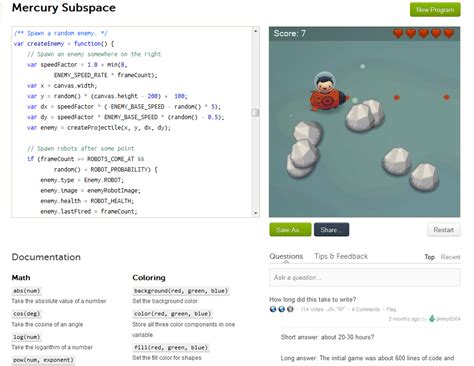The width and height of the screenshot is (474, 366).
Task: Click the code line "var enemy = createProjectile(x, y, dx, dy);"
Action: 99,128
